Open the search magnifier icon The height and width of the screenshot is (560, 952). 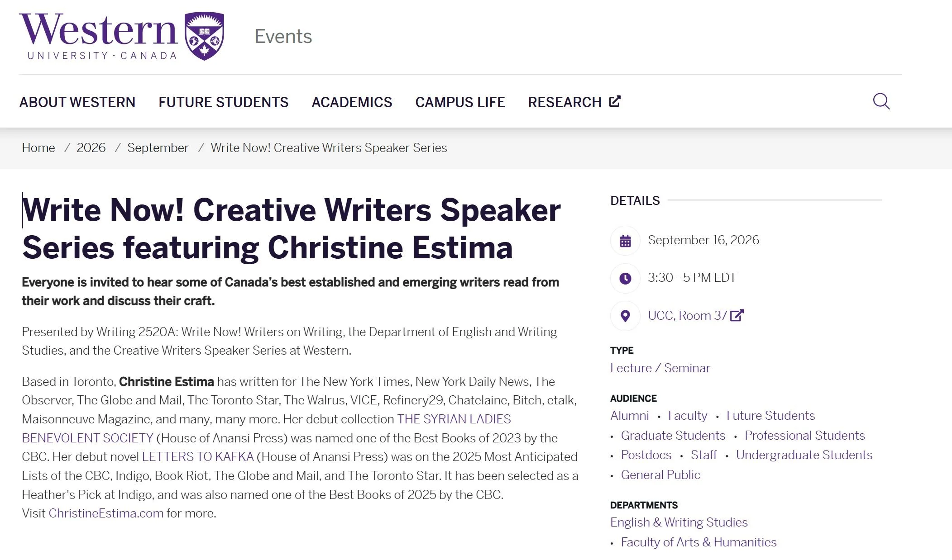[881, 101]
